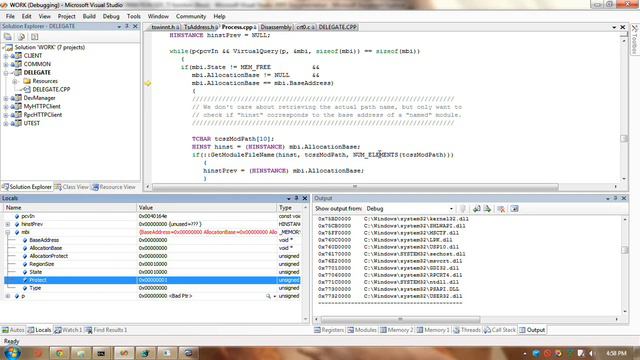Expand the hinstPrev variable in Locals
Image resolution: width=640 pixels, height=360 pixels.
[x=8, y=224]
